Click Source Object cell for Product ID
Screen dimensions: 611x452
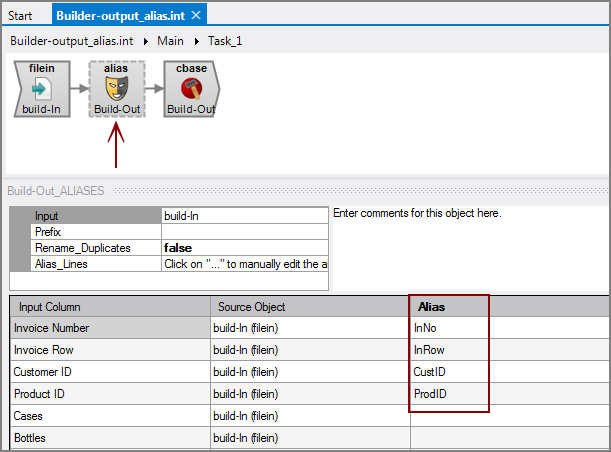310,394
